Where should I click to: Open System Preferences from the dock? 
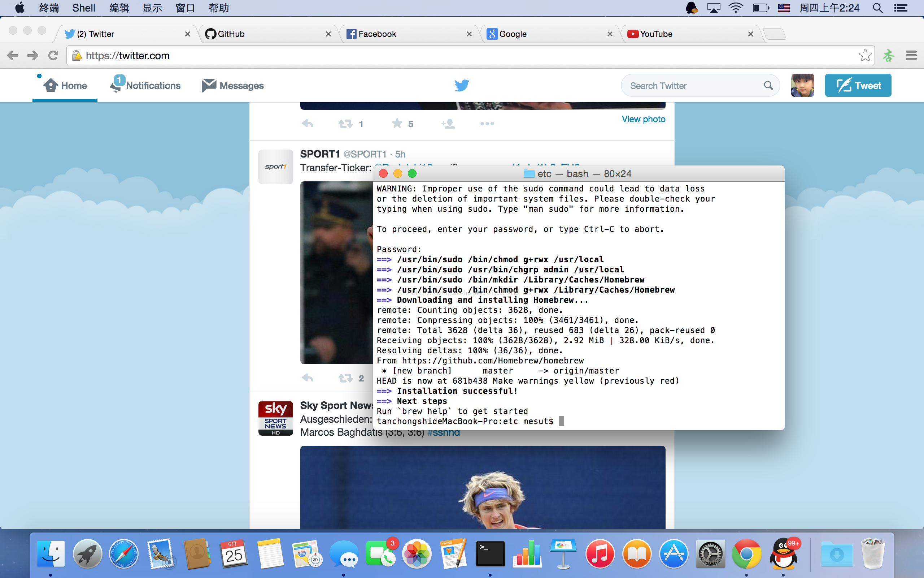click(x=710, y=553)
